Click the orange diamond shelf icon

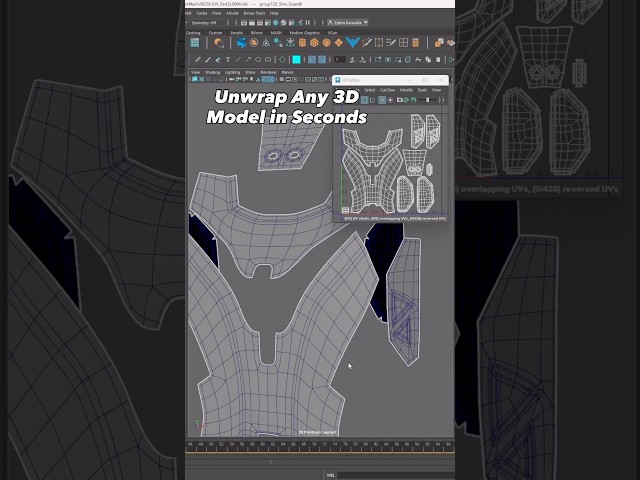(x=339, y=42)
